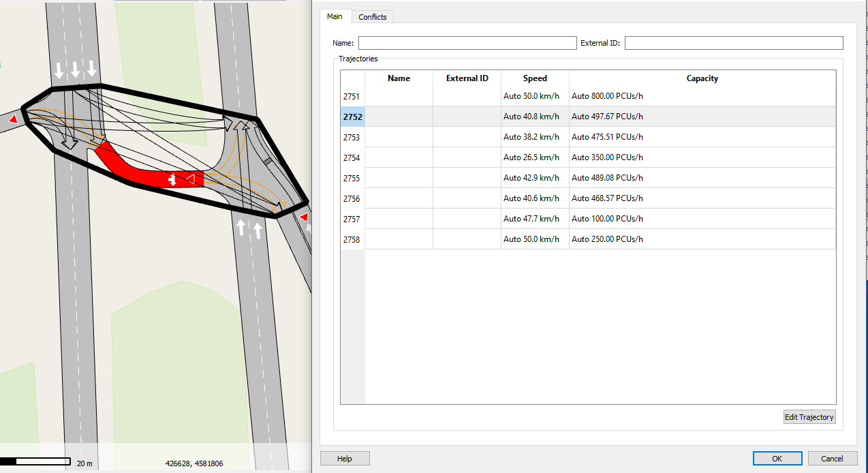The width and height of the screenshot is (868, 473).
Task: Select trajectory row 2754
Action: point(352,157)
